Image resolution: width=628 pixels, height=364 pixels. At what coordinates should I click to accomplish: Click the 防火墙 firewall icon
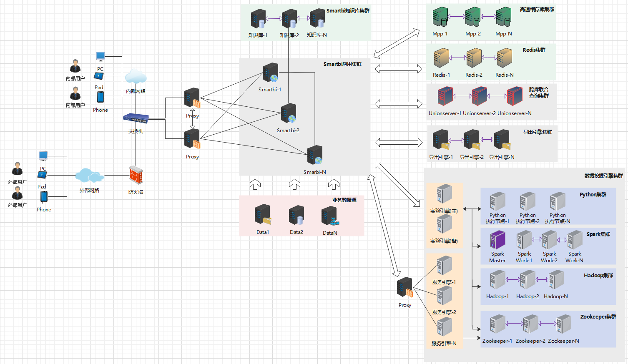coord(136,175)
